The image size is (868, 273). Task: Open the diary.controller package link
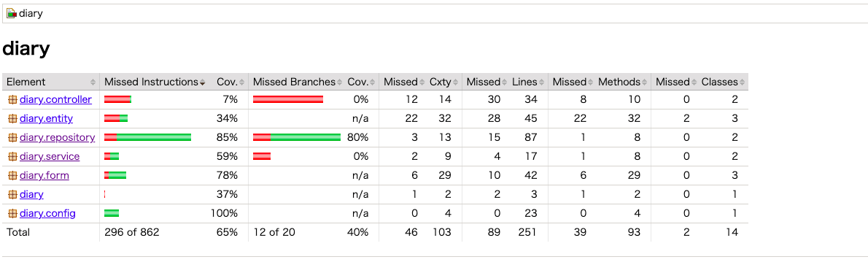(x=55, y=100)
